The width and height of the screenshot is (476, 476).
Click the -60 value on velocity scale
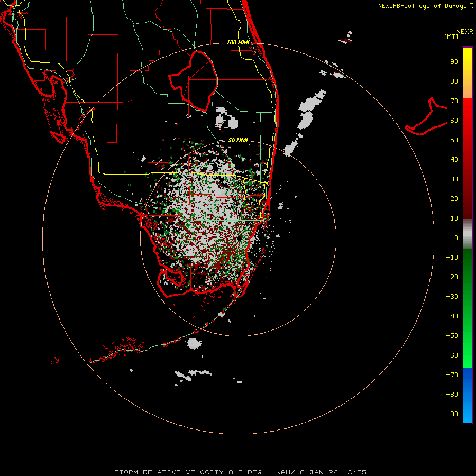pyautogui.click(x=452, y=355)
